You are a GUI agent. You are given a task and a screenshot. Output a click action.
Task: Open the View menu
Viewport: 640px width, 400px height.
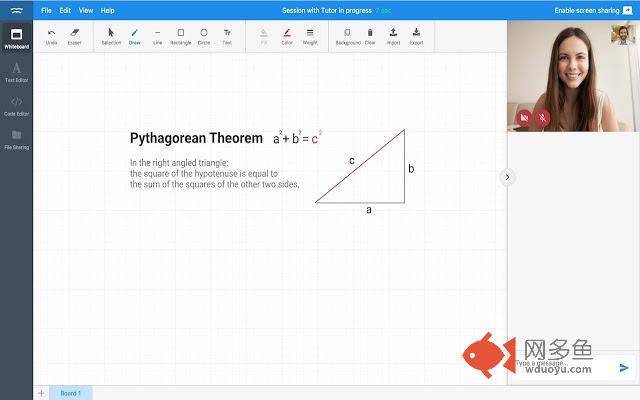click(x=86, y=11)
